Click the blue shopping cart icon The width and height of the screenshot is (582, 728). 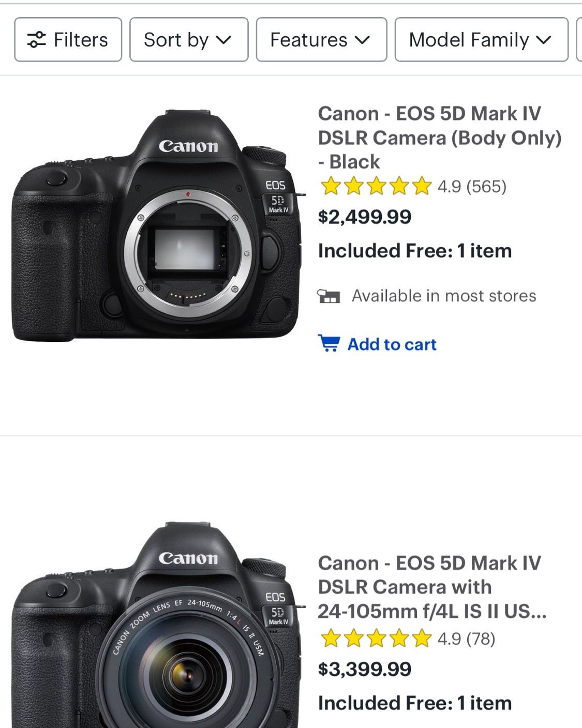click(329, 343)
